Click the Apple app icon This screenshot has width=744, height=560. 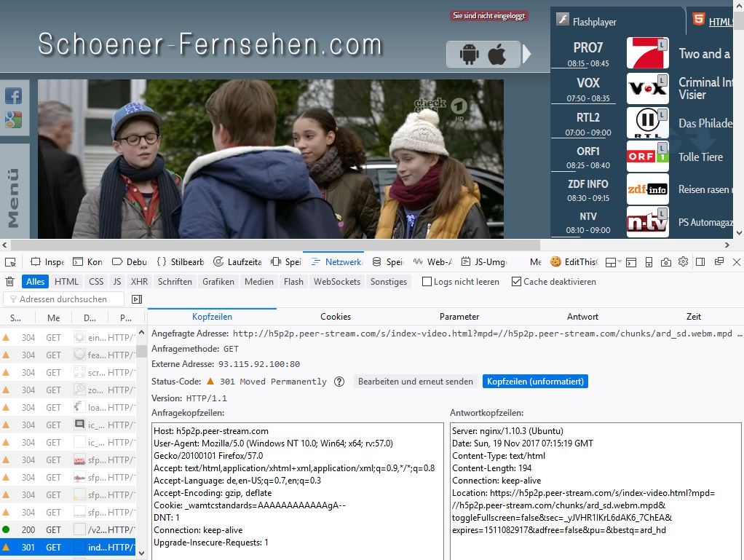[x=497, y=54]
